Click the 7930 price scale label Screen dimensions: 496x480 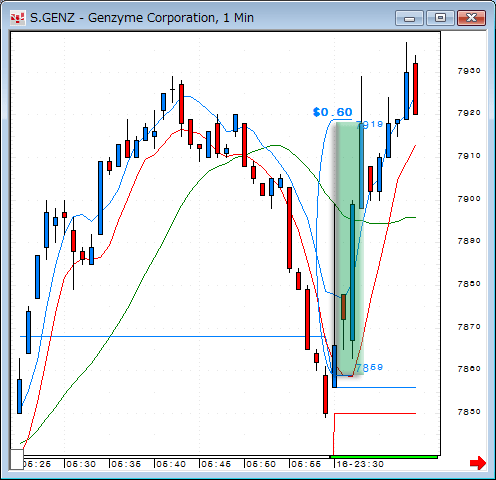click(469, 71)
